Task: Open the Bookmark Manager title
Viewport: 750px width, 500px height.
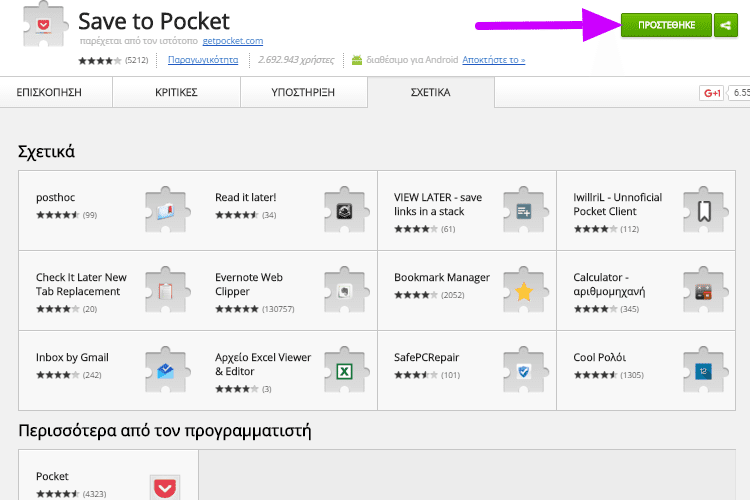Action: tap(442, 278)
